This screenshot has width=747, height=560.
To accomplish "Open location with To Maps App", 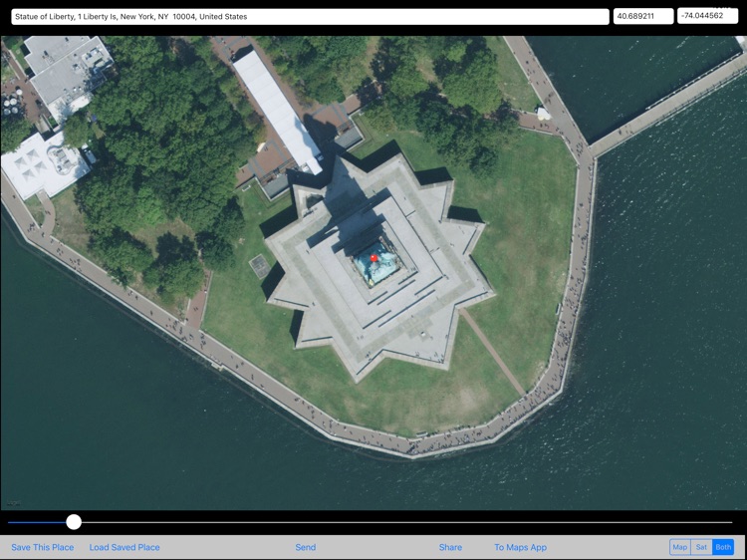I will [x=520, y=547].
